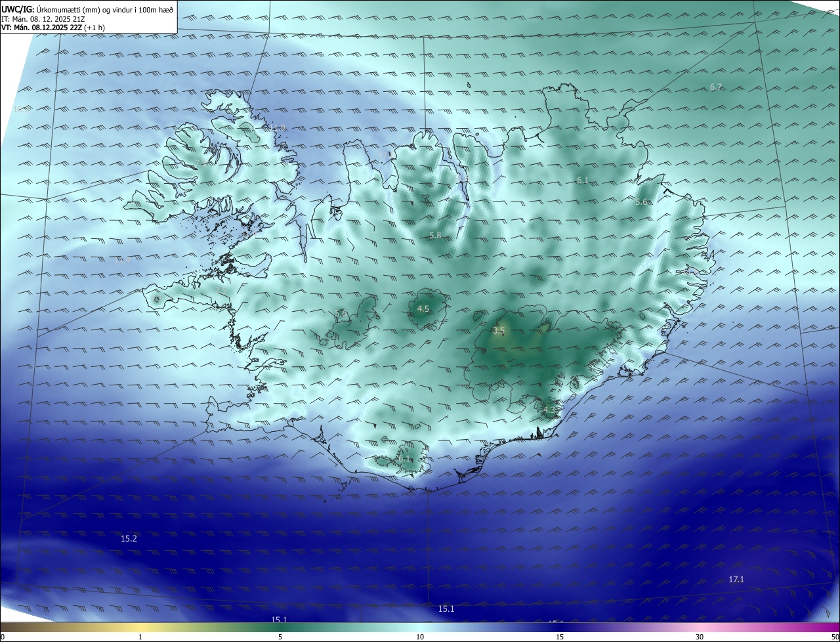840x642 pixels.
Task: Click the colour scale tick labelled 50
Action: pos(835,637)
